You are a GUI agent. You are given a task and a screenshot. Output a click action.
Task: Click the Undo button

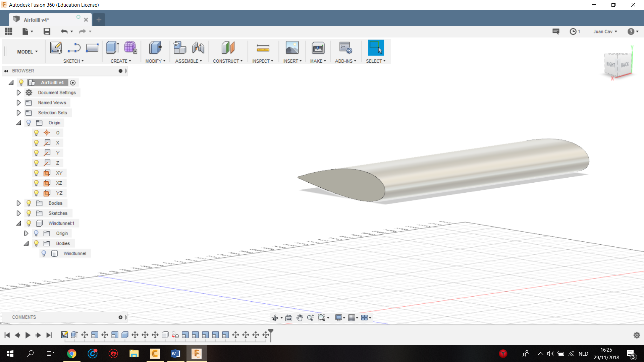64,31
